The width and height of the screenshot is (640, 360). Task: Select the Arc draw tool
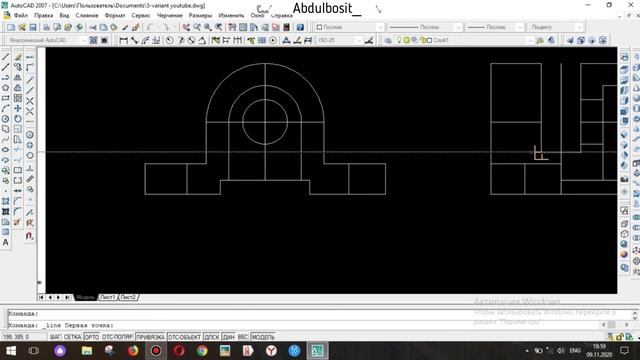[6, 109]
